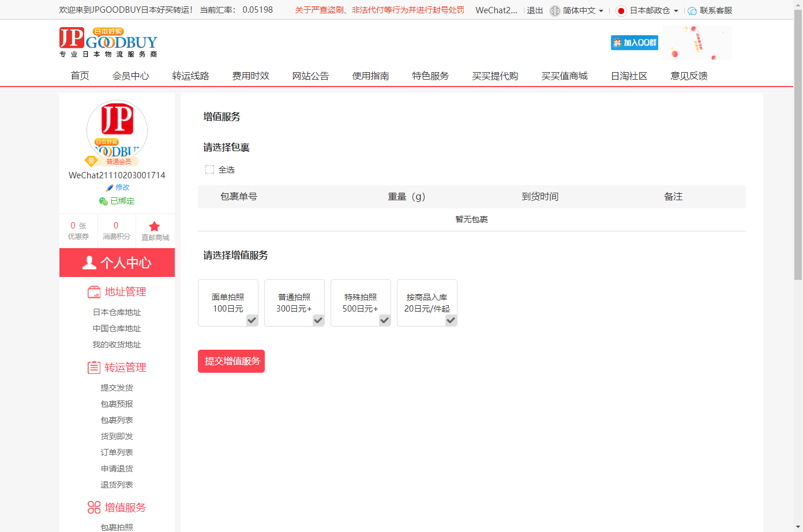The height and width of the screenshot is (532, 803).
Task: Click the 加入QQ群 button
Action: (x=634, y=43)
